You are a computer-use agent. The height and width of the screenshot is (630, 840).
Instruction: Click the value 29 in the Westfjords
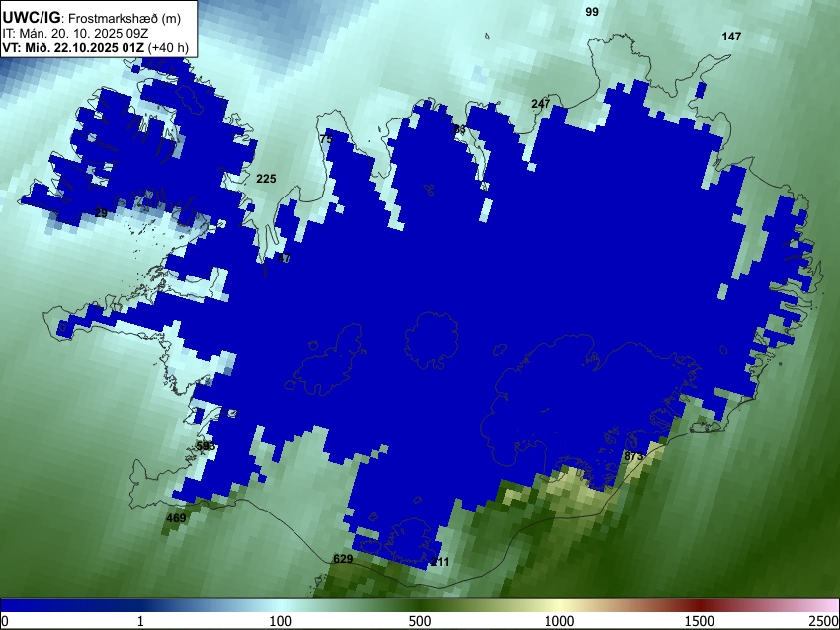tap(101, 213)
